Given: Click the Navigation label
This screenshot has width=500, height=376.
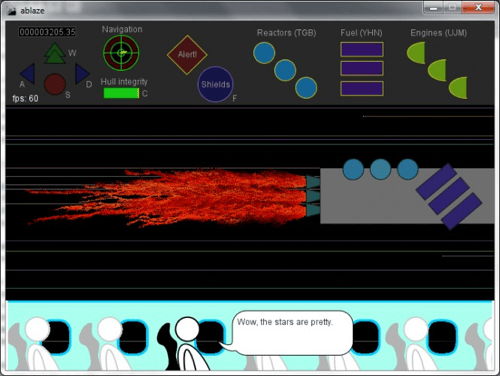Looking at the screenshot, I should (122, 29).
